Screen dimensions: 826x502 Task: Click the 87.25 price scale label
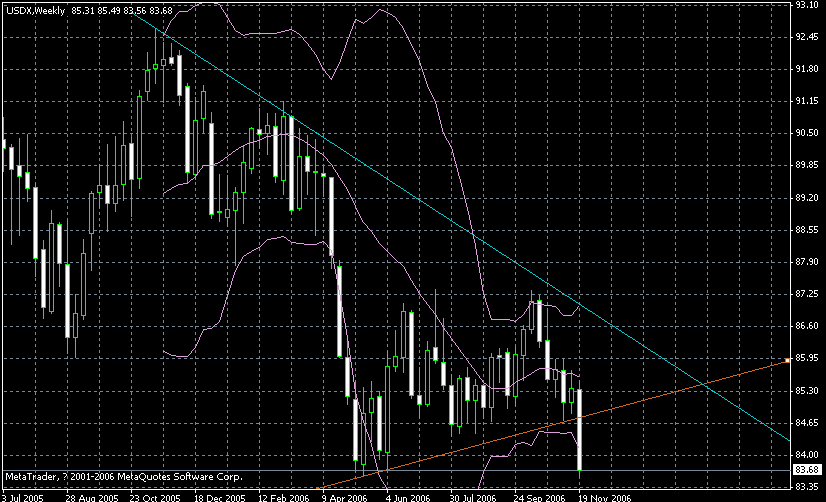pos(807,293)
